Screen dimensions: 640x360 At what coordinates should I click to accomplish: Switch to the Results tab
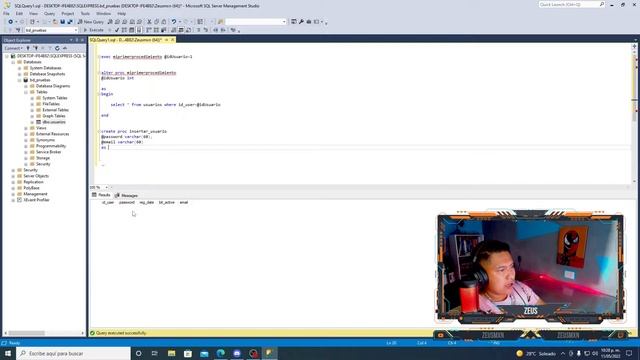pyautogui.click(x=101, y=195)
